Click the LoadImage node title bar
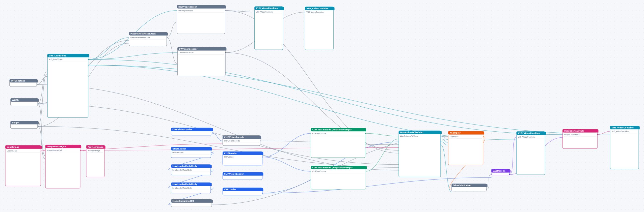The image size is (644, 212). (24, 147)
